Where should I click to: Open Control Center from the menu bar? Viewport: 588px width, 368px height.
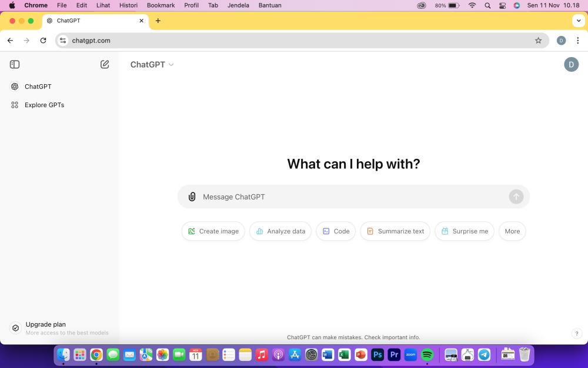click(503, 5)
